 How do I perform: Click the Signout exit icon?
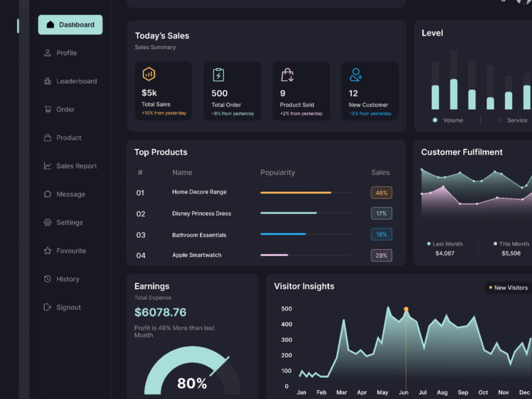[x=47, y=307]
